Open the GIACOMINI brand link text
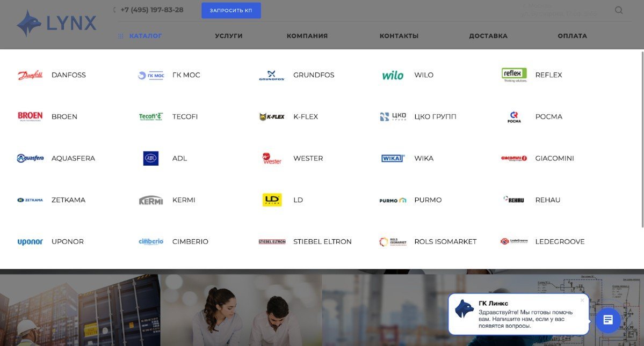 (554, 158)
